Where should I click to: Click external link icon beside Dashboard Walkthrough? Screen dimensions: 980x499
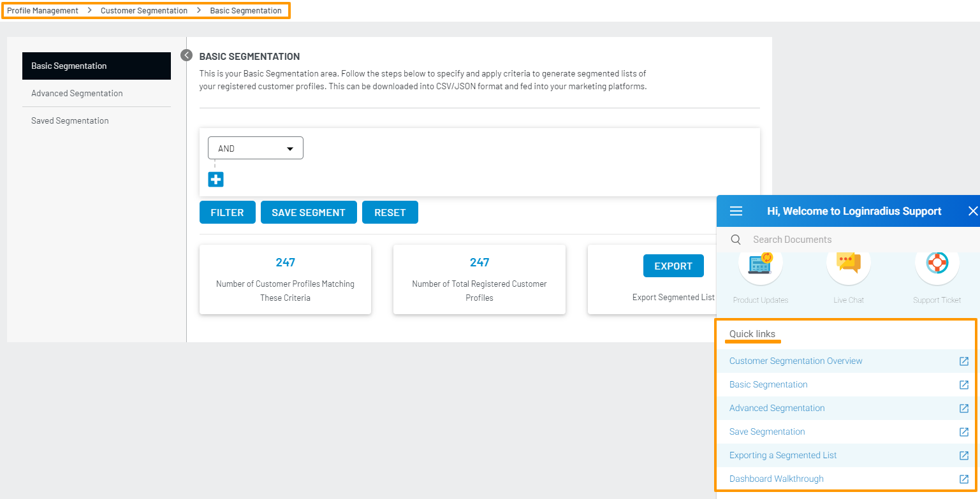[963, 479]
